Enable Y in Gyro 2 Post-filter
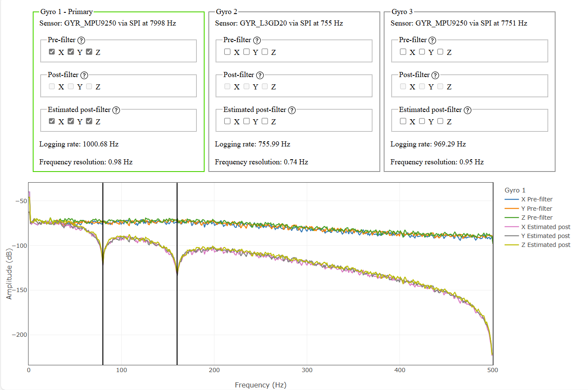 click(x=246, y=86)
